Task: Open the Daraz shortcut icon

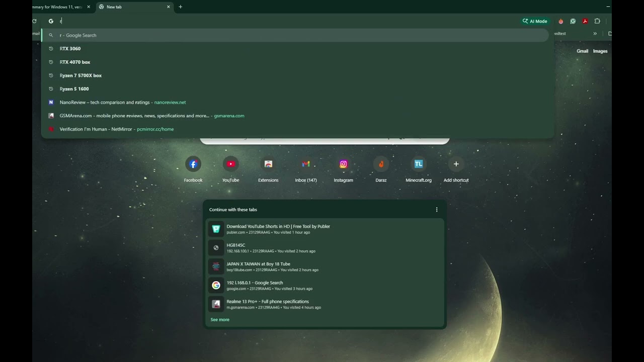Action: (381, 164)
